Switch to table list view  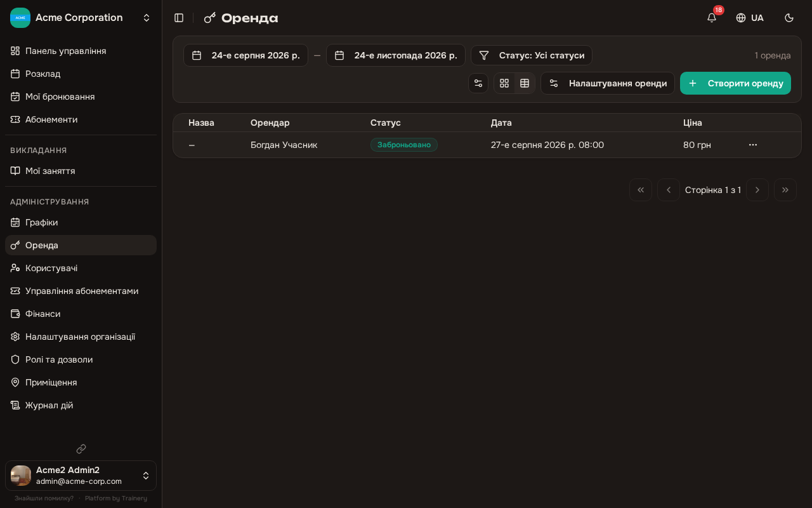525,83
